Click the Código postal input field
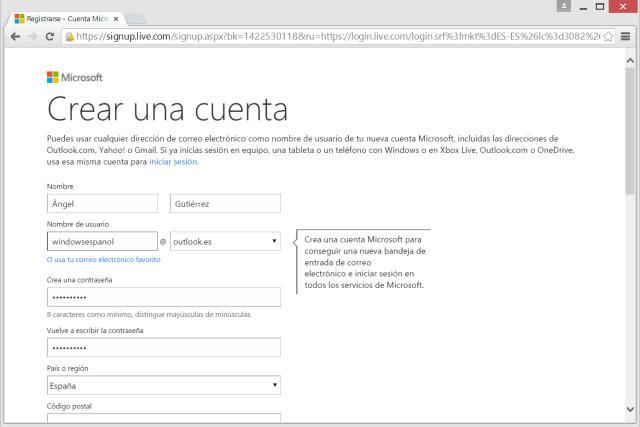 coord(164,418)
